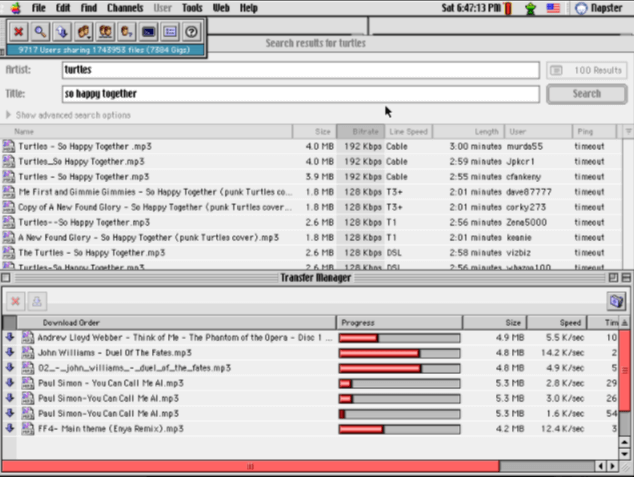Click the red X cancel transfer icon

(x=17, y=300)
